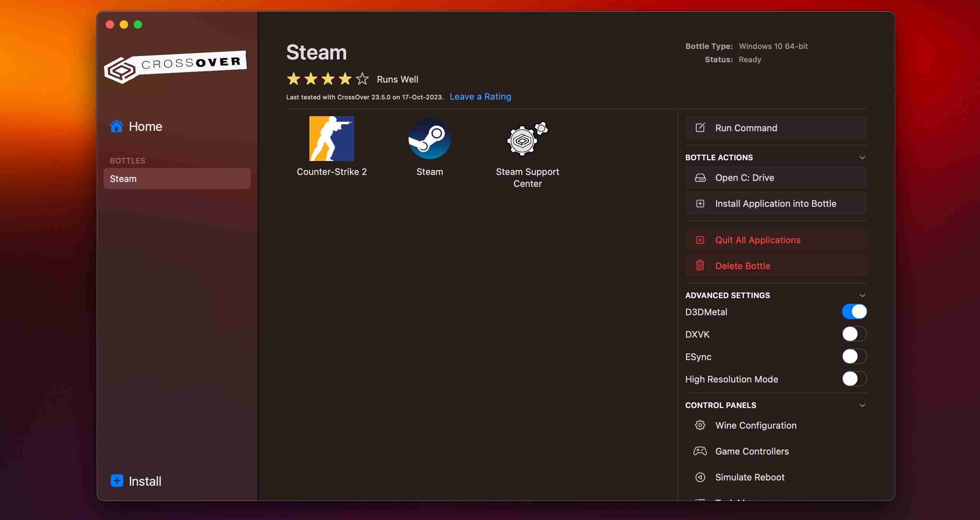Collapse the Bottle Actions section chevron
This screenshot has width=980, height=520.
862,157
